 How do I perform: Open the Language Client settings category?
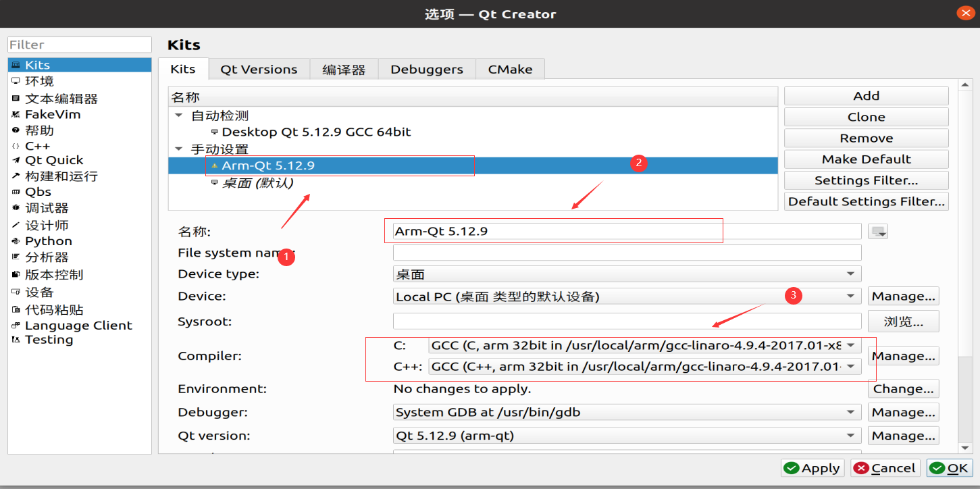click(80, 326)
